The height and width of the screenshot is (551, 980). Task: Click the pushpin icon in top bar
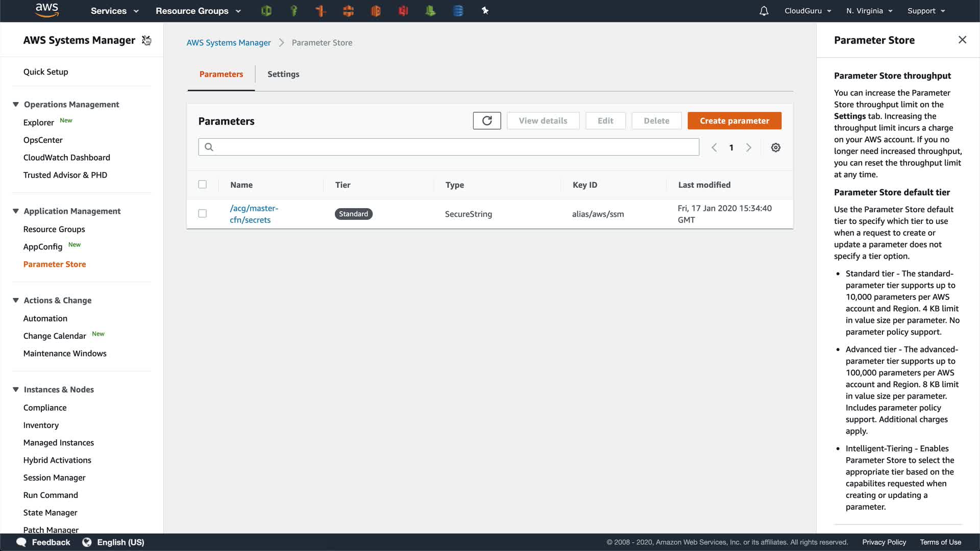coord(485,11)
